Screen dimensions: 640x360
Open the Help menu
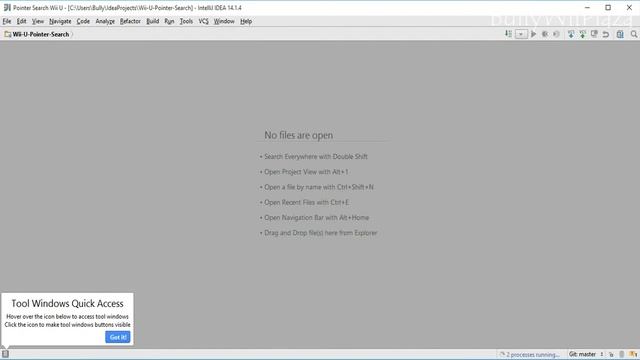coord(246,21)
